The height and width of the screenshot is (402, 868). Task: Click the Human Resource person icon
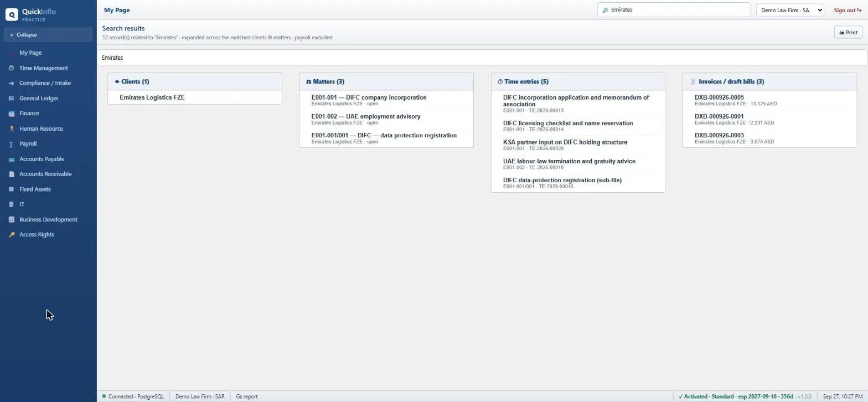[x=11, y=128]
